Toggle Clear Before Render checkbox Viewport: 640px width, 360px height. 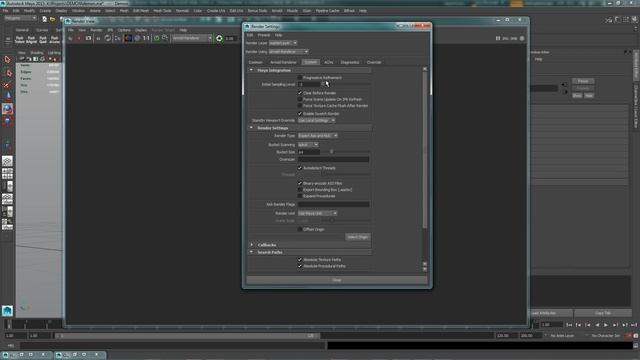tap(300, 93)
